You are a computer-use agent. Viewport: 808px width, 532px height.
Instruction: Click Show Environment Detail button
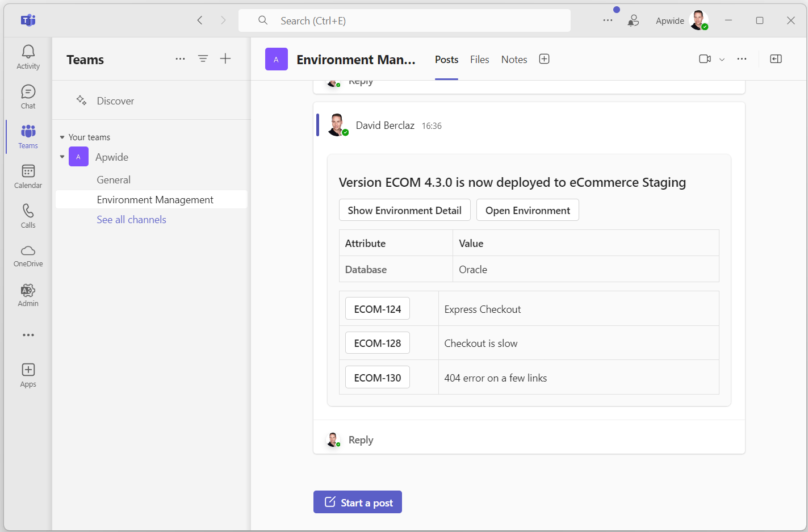(x=404, y=210)
